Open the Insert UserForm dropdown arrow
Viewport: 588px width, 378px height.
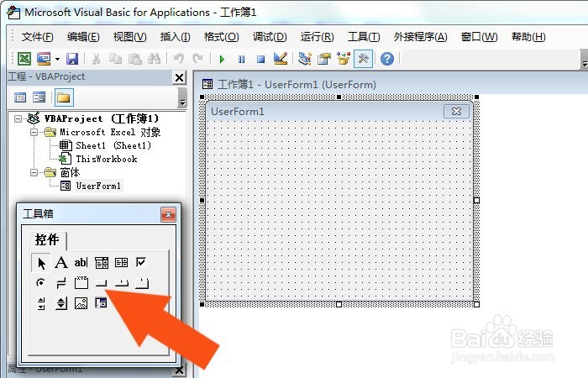pyautogui.click(x=57, y=59)
